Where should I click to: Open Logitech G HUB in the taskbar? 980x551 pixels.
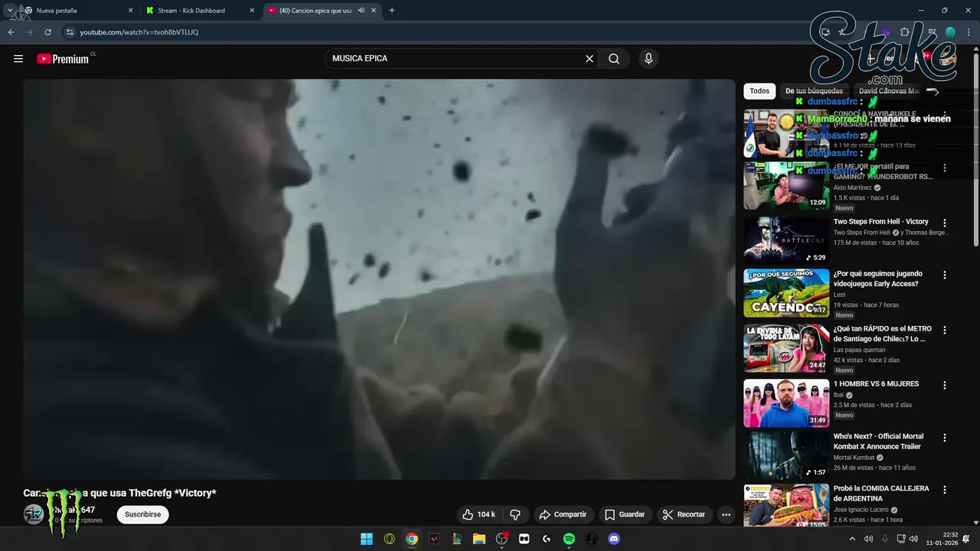click(547, 539)
